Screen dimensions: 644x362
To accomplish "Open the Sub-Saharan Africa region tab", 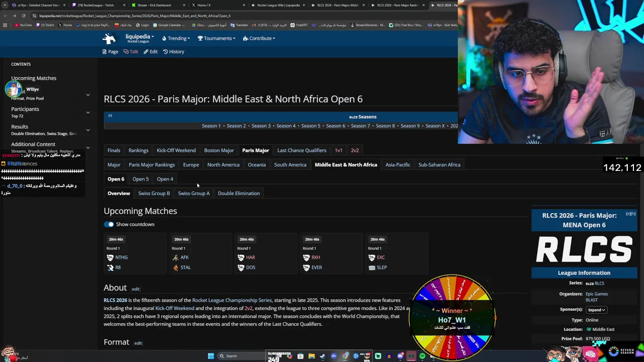I will click(x=439, y=165).
